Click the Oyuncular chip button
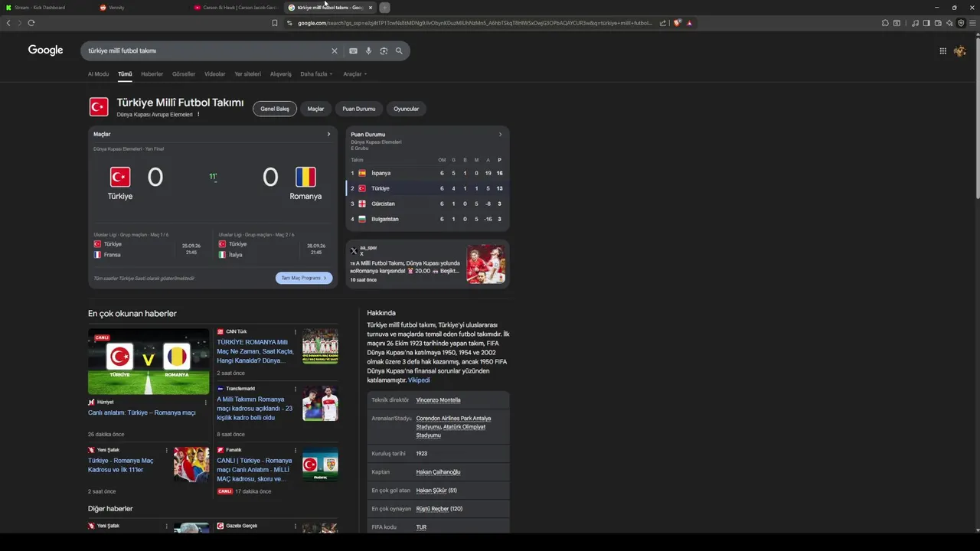This screenshot has width=980, height=551. click(406, 109)
